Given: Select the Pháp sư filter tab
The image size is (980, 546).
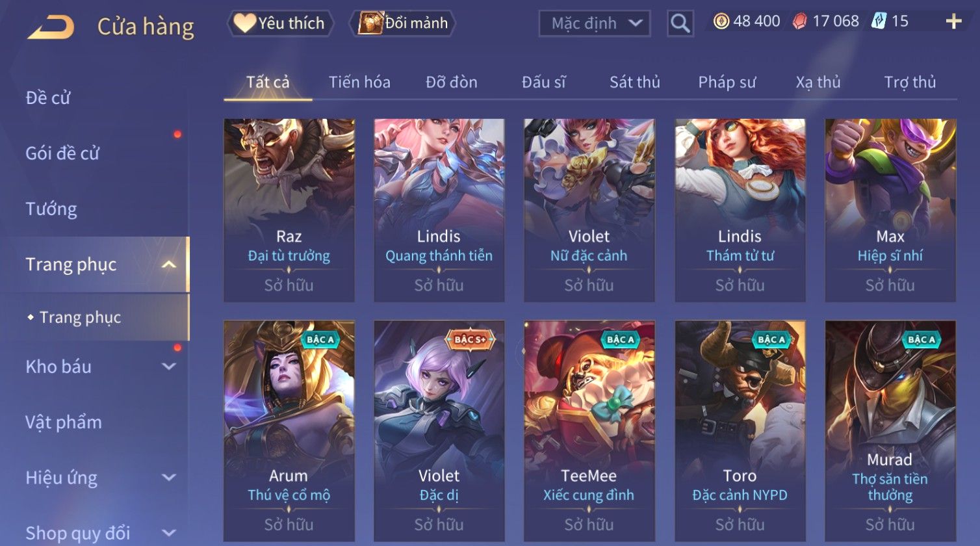Looking at the screenshot, I should click(x=727, y=83).
